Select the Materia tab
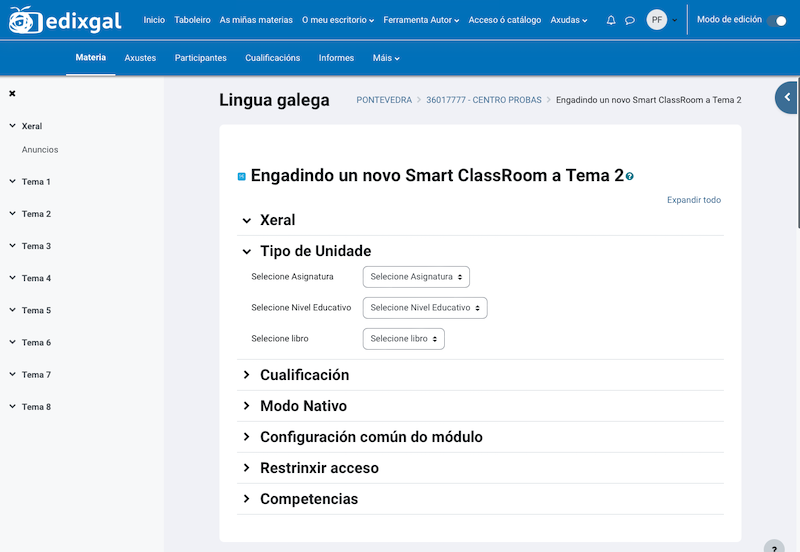Image resolution: width=800 pixels, height=552 pixels. tap(91, 58)
